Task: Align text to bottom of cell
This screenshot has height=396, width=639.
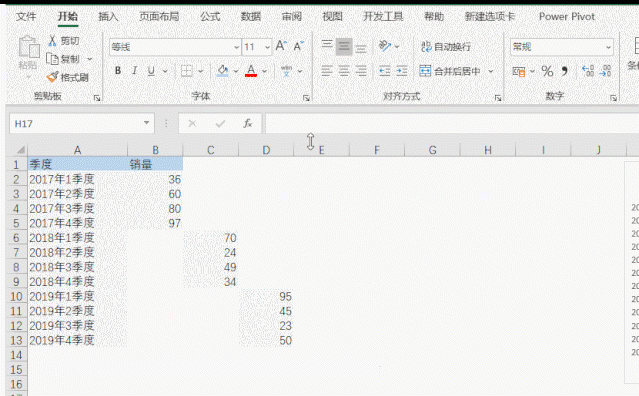Action: coord(361,47)
